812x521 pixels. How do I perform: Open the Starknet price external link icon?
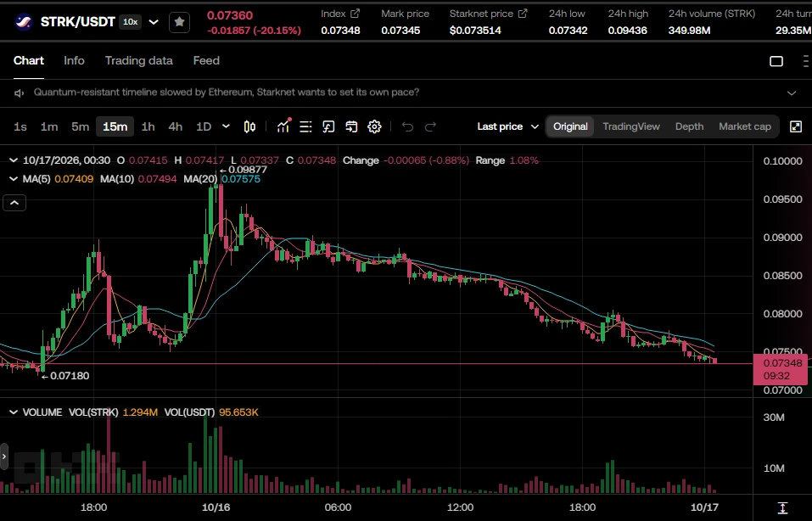click(523, 14)
